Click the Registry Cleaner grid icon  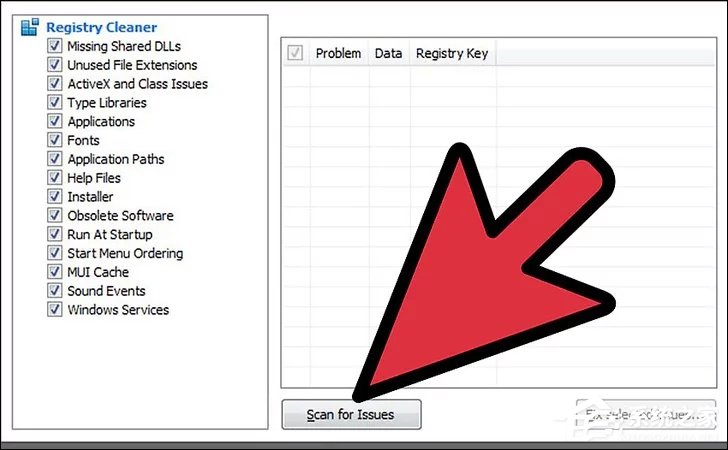point(30,27)
